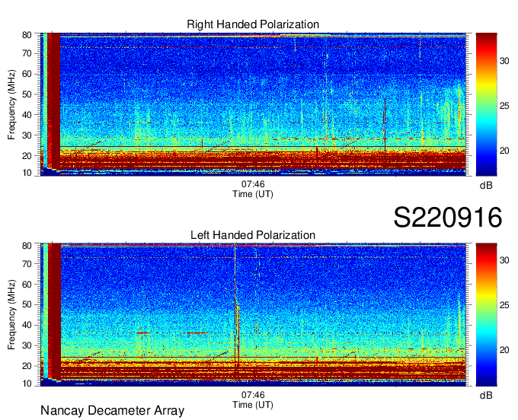Click the upper spectrogram plot area
Viewport: 518px width, 420px height.
click(x=253, y=104)
